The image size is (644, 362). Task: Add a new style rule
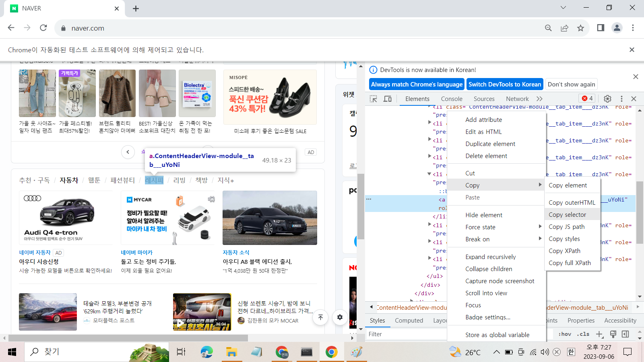point(599,334)
